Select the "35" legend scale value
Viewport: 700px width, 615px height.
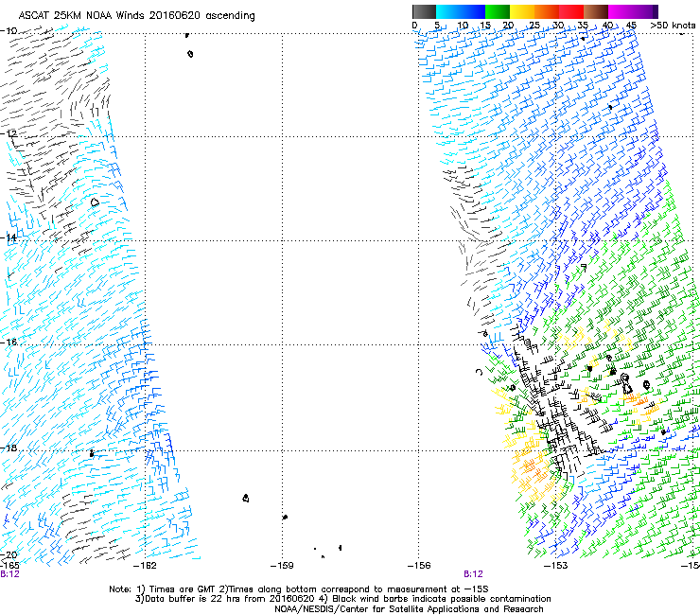[x=583, y=26]
